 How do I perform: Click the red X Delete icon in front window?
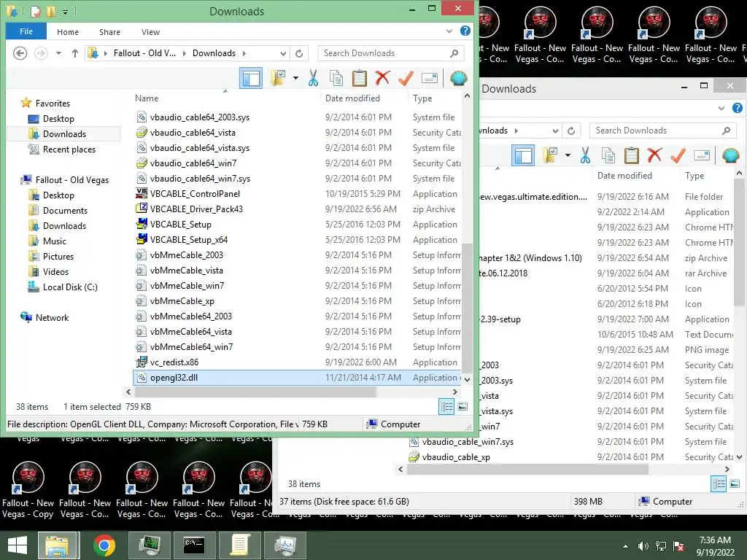point(382,77)
